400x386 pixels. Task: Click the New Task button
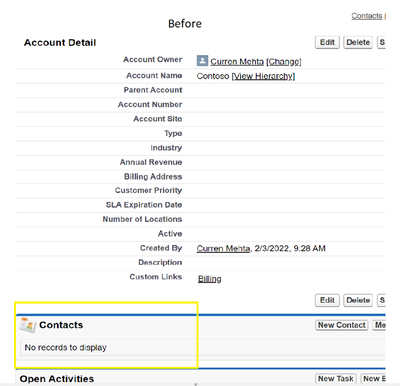pos(336,379)
